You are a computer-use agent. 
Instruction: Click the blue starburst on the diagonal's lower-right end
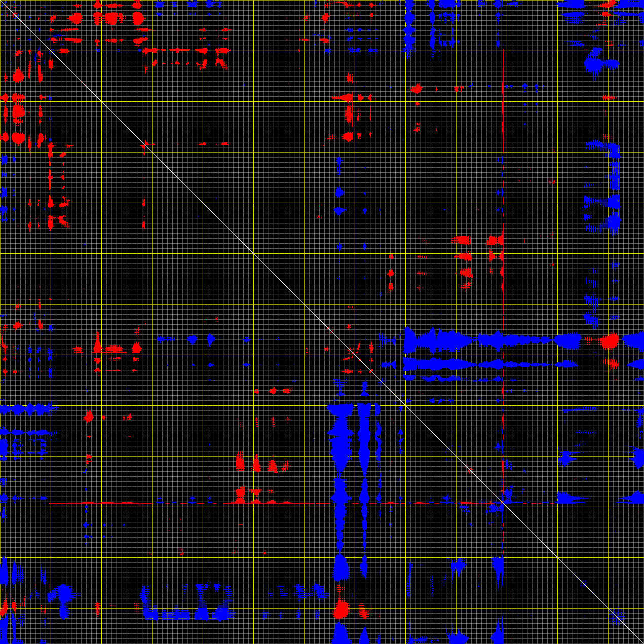point(617,617)
